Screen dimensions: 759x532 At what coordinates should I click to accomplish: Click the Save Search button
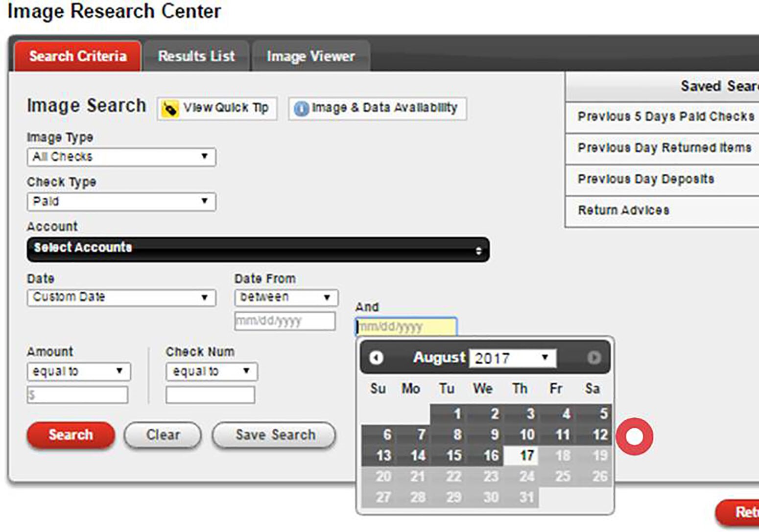tap(274, 435)
